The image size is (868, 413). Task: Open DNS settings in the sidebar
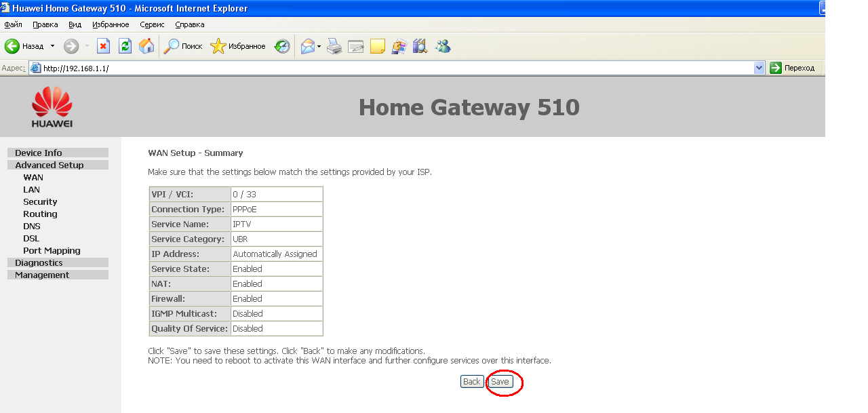(32, 227)
